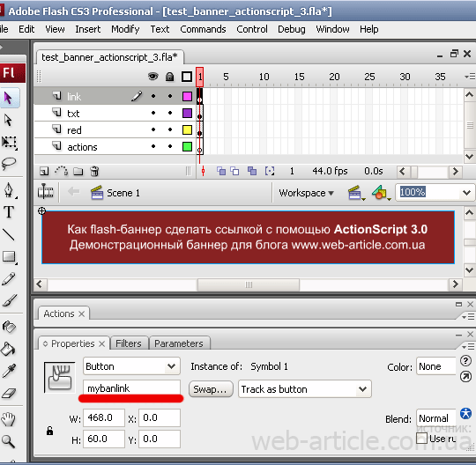Click the instance name field mybanlink
The image size is (476, 465).
pos(131,388)
